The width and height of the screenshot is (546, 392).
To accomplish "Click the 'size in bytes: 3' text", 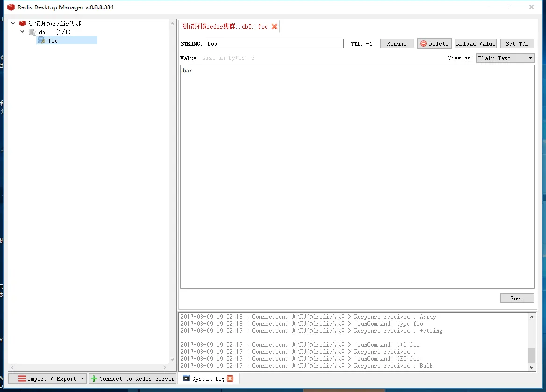I will click(229, 58).
